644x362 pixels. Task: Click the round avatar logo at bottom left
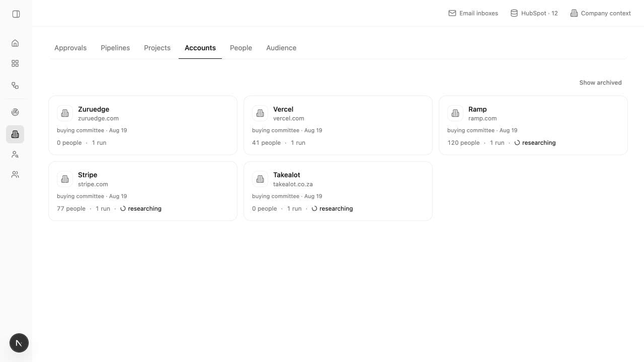pos(19,343)
